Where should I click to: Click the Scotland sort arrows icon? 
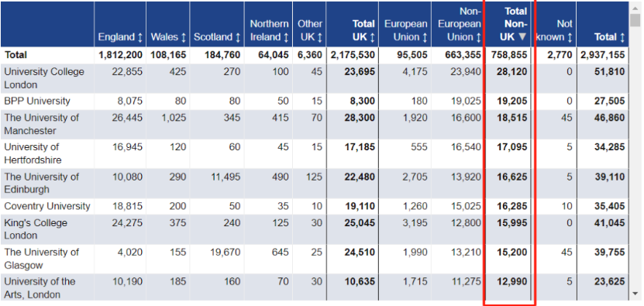(237, 37)
